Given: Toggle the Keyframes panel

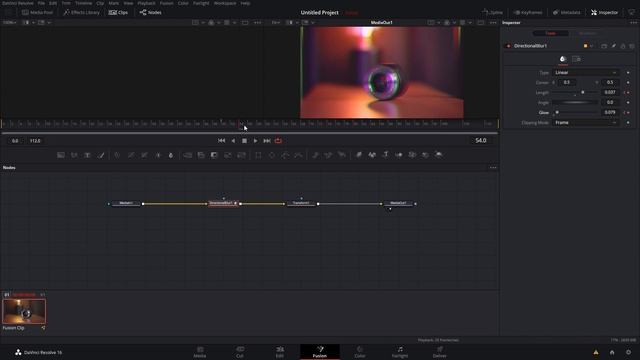Looking at the screenshot, I should 528,12.
